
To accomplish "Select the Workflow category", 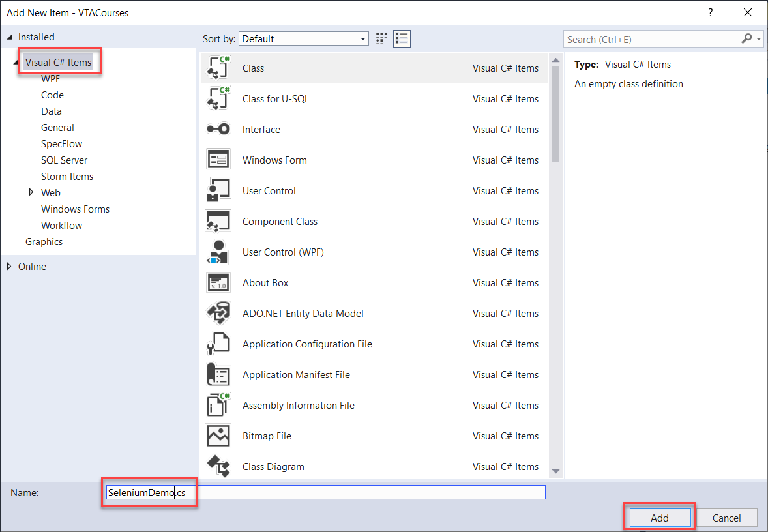I will click(x=62, y=226).
